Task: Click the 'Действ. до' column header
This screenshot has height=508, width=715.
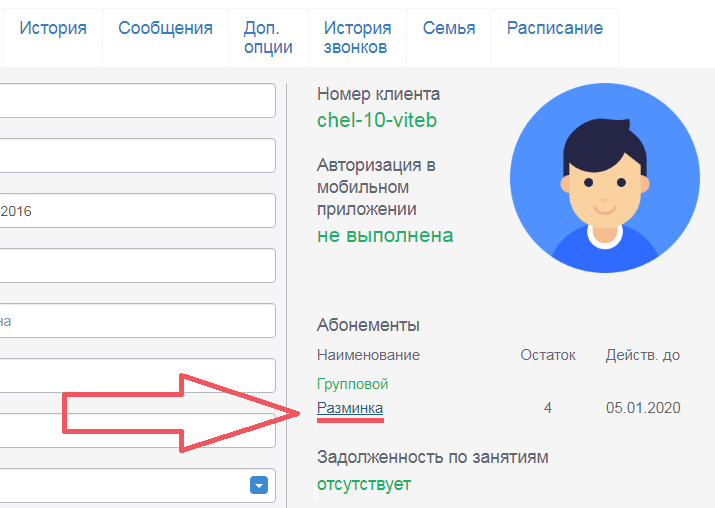Action: click(x=642, y=355)
